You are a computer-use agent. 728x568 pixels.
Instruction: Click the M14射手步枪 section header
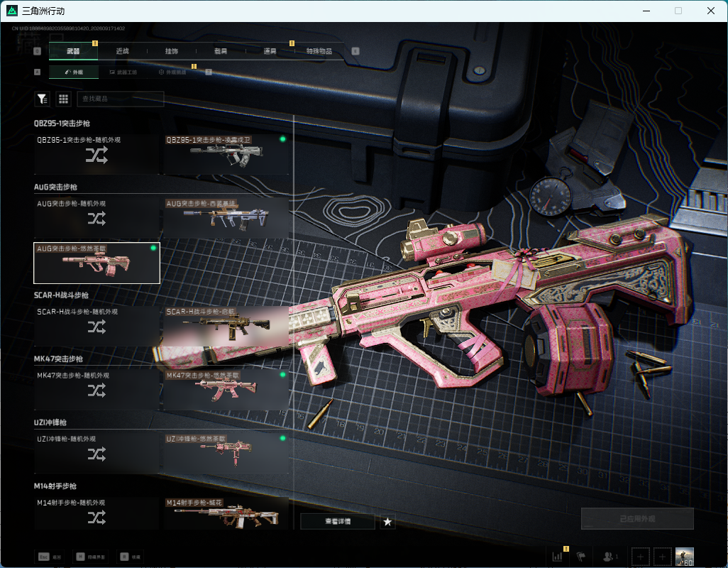tap(55, 486)
